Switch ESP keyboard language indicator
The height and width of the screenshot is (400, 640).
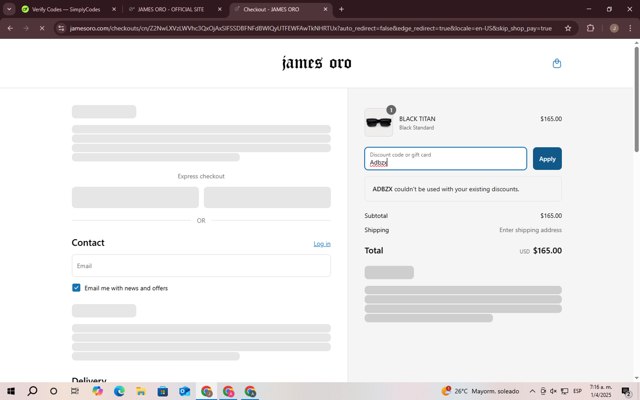tap(577, 391)
